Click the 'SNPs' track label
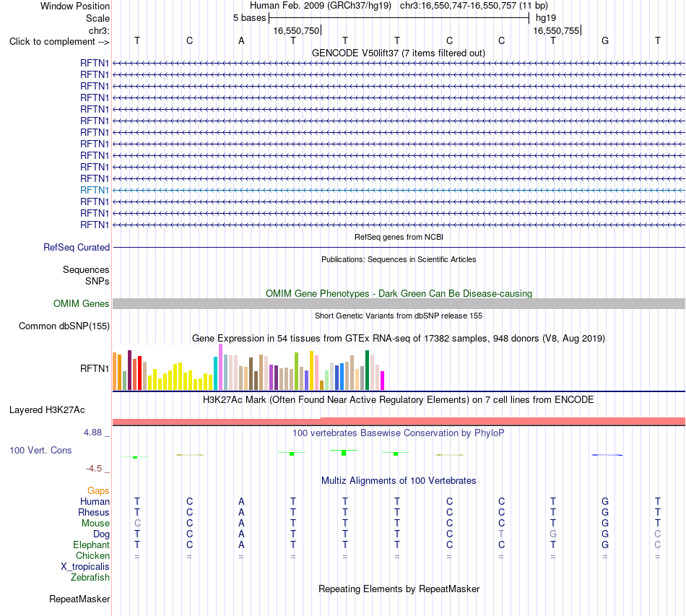686x616 pixels. point(97,282)
